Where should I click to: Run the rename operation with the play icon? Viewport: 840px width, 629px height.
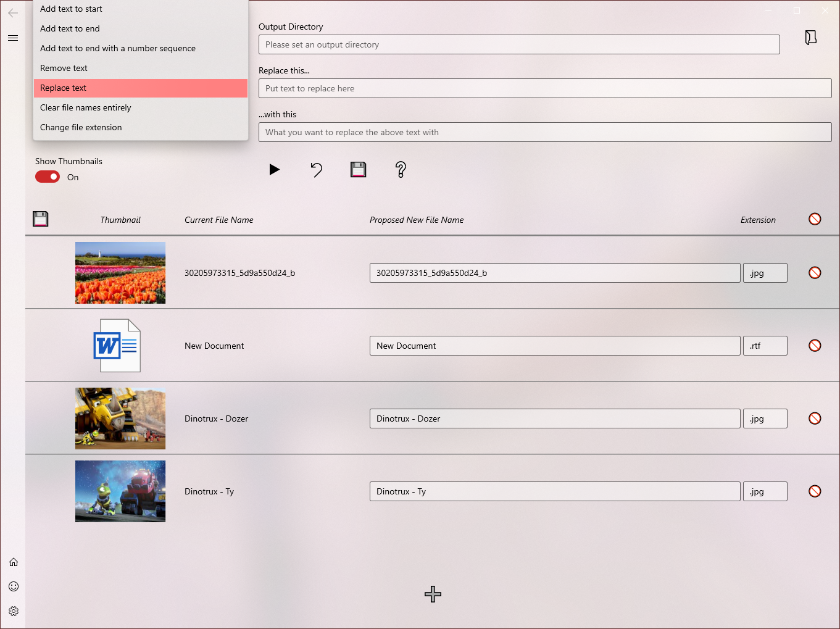[275, 170]
